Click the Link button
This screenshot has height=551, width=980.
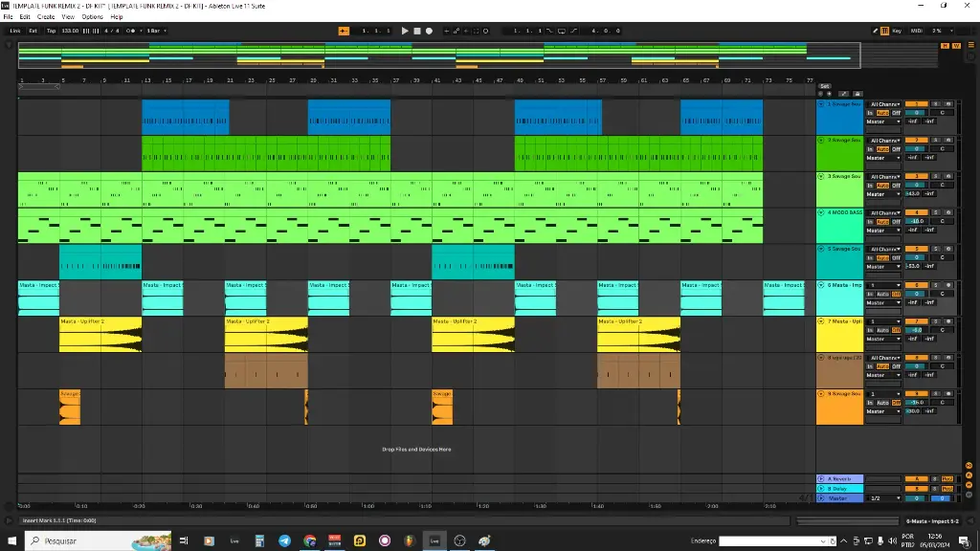point(15,31)
